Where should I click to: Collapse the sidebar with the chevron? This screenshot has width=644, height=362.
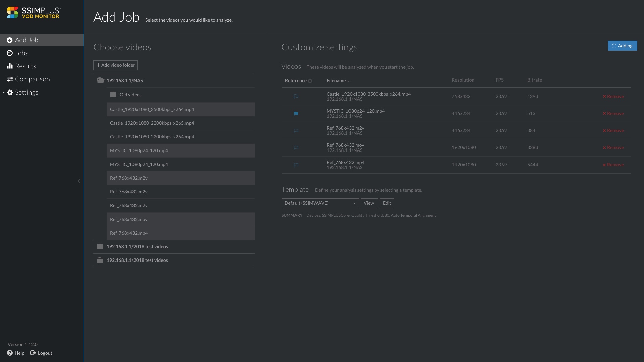(79, 181)
